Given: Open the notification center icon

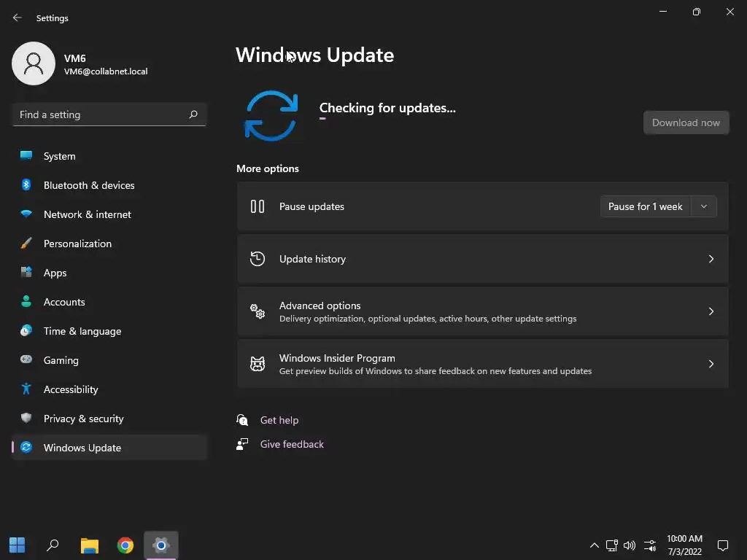Looking at the screenshot, I should (x=723, y=545).
